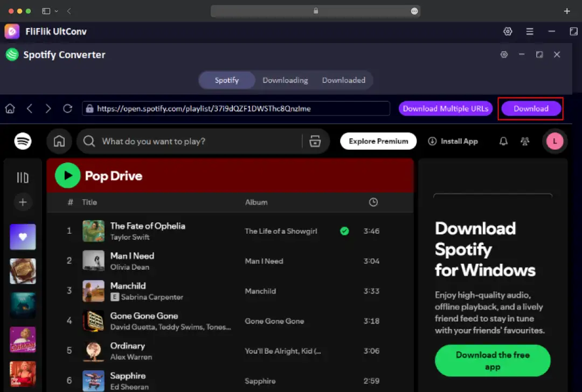Open FliFlik UltConv settings gear
This screenshot has height=392, width=582.
tap(508, 32)
